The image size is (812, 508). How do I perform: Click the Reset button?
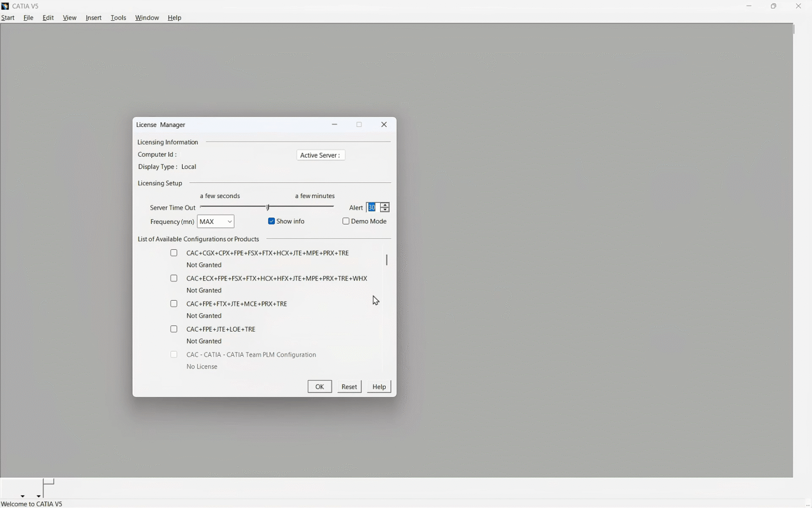pyautogui.click(x=350, y=387)
